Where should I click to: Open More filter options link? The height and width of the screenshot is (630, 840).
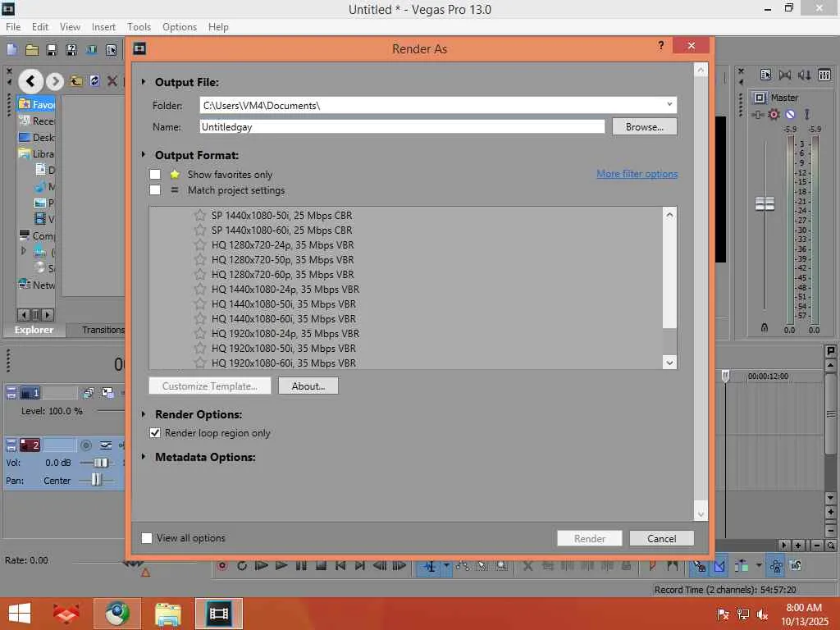pyautogui.click(x=637, y=174)
